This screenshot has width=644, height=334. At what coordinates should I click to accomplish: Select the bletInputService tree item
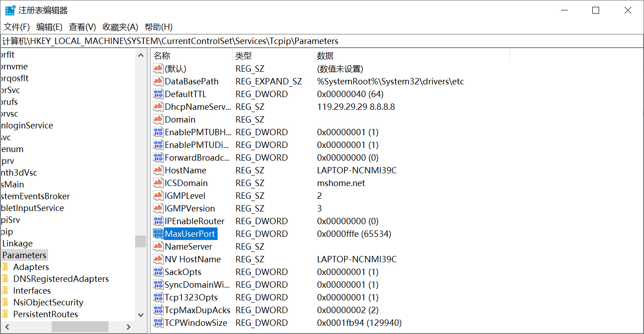tap(32, 208)
